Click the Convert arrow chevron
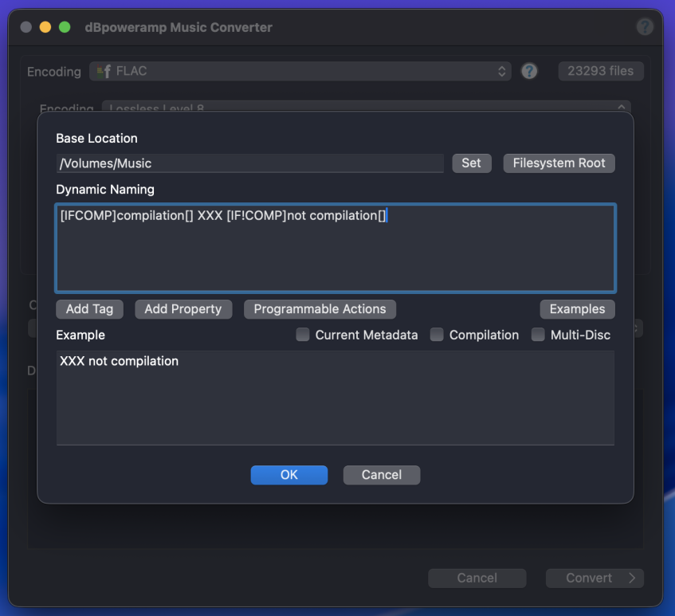Screen dimensions: 675x616 point(631,578)
